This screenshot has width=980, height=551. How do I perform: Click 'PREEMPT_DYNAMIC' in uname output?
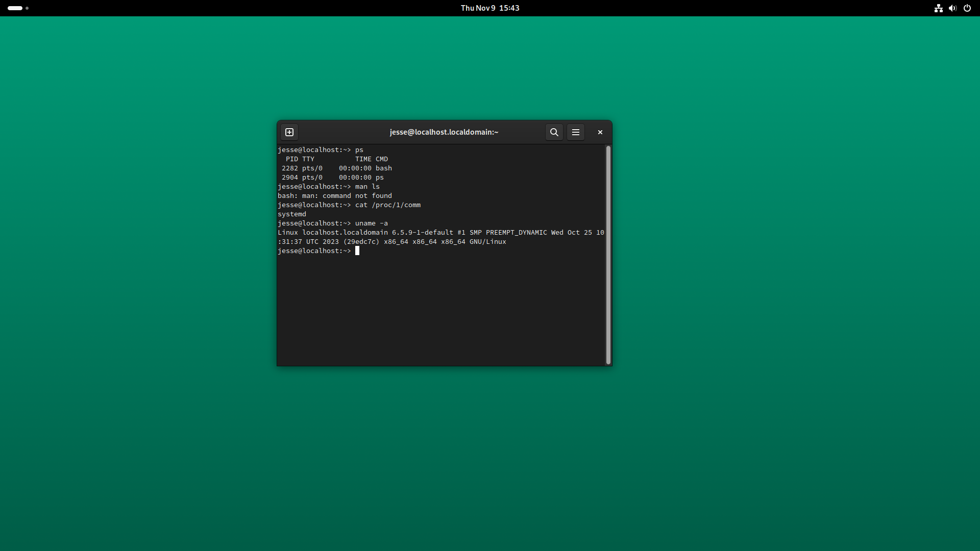point(517,233)
